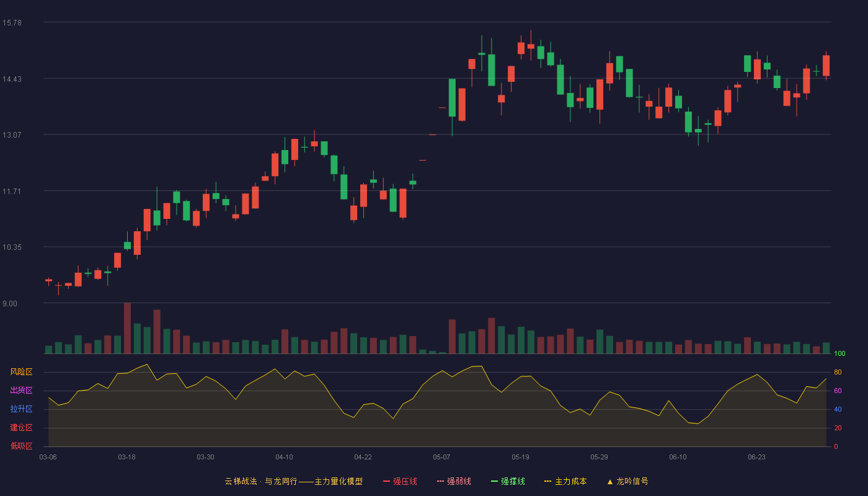The width and height of the screenshot is (868, 496).
Task: Click the 03-30 date label
Action: (205, 457)
